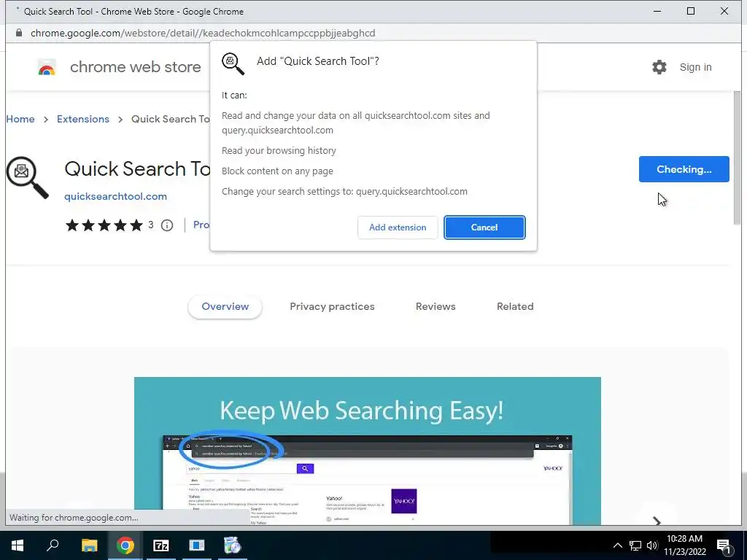Click 'Block content on any page' text

pyautogui.click(x=277, y=171)
